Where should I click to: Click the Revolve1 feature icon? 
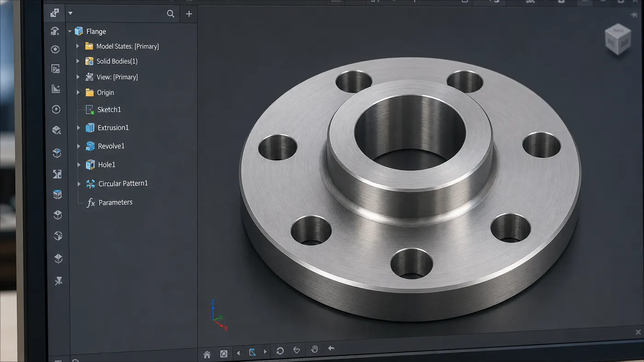point(90,146)
